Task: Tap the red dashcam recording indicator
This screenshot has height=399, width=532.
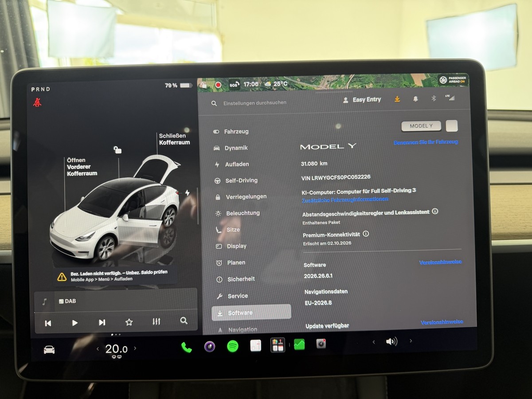Action: pos(218,85)
